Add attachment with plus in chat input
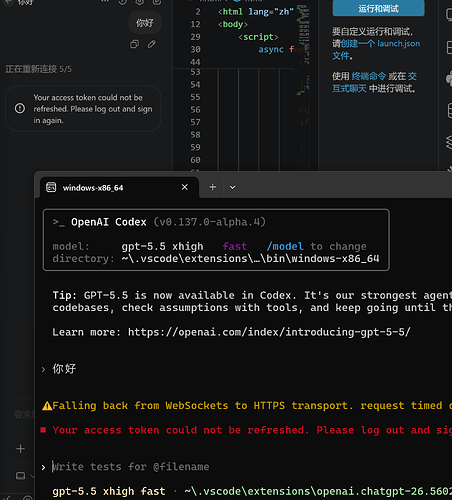 20,449
